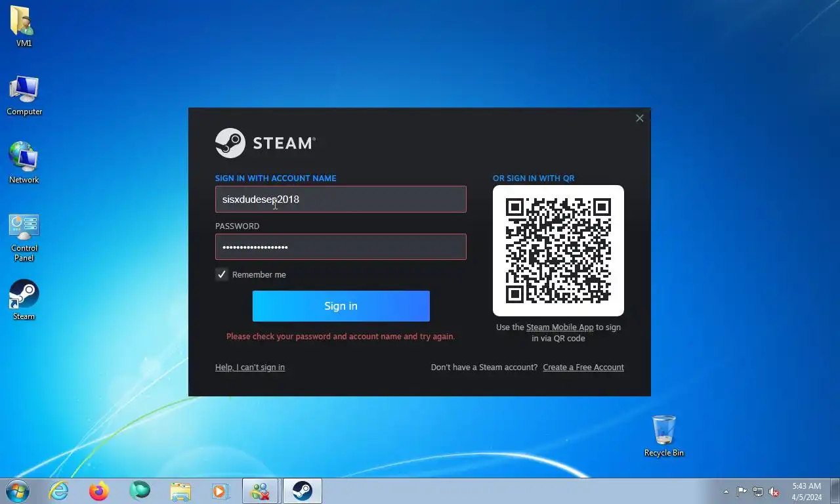Switch to the people-icon taskbar app
This screenshot has height=504, width=840.
[x=261, y=491]
